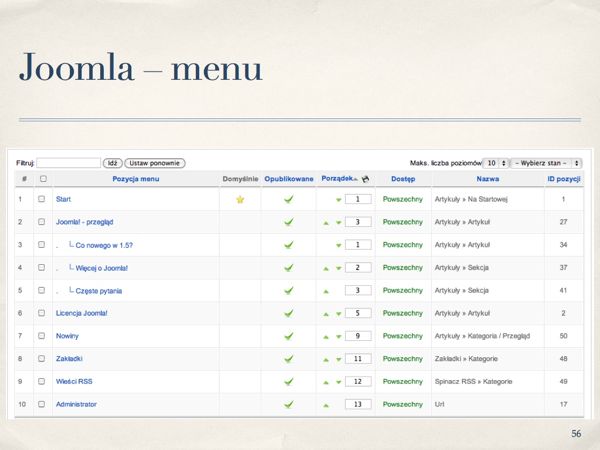Viewport: 600px width, 450px height.
Task: Click published checkmark for Licencja Joomla! row
Action: point(288,313)
